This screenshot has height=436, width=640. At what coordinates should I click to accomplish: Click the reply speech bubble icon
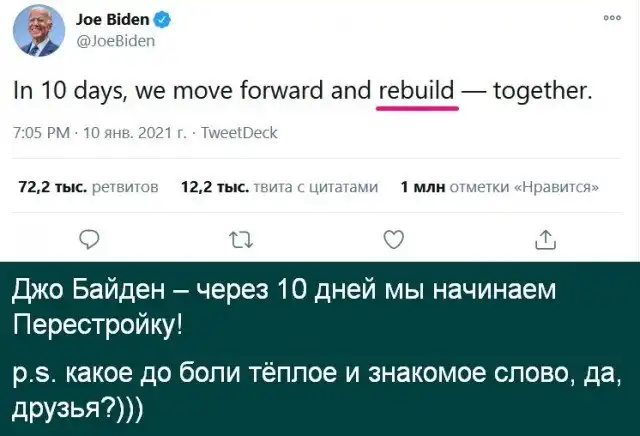(90, 238)
